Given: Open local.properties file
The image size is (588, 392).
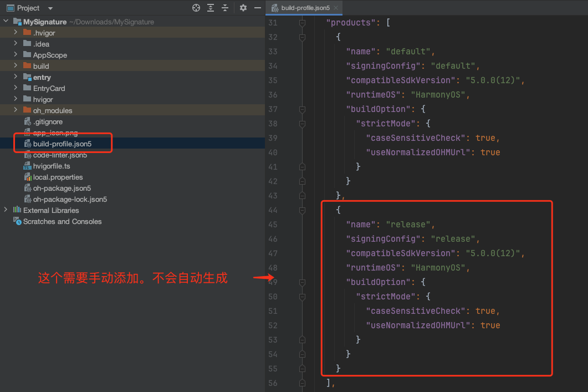Looking at the screenshot, I should click(x=58, y=177).
